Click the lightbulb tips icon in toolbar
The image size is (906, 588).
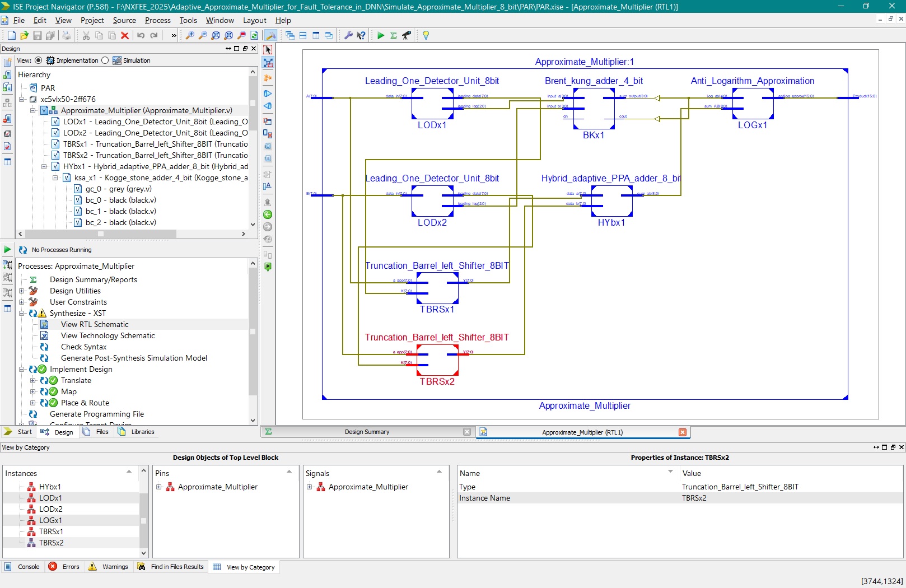[x=426, y=35]
